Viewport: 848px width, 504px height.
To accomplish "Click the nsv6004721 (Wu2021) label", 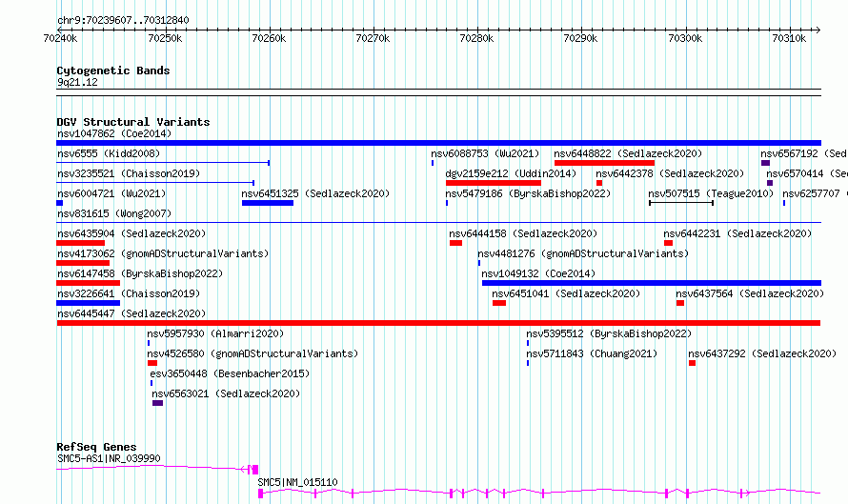I will [111, 193].
